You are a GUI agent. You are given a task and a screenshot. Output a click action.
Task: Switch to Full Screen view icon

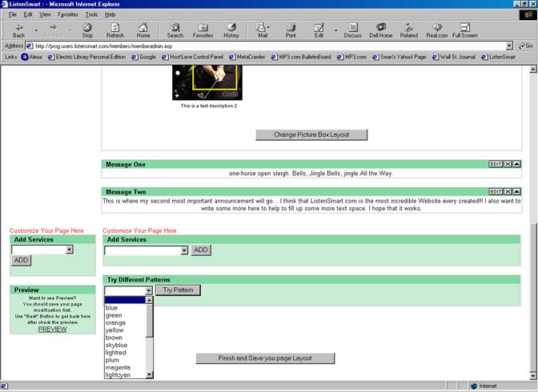464,30
